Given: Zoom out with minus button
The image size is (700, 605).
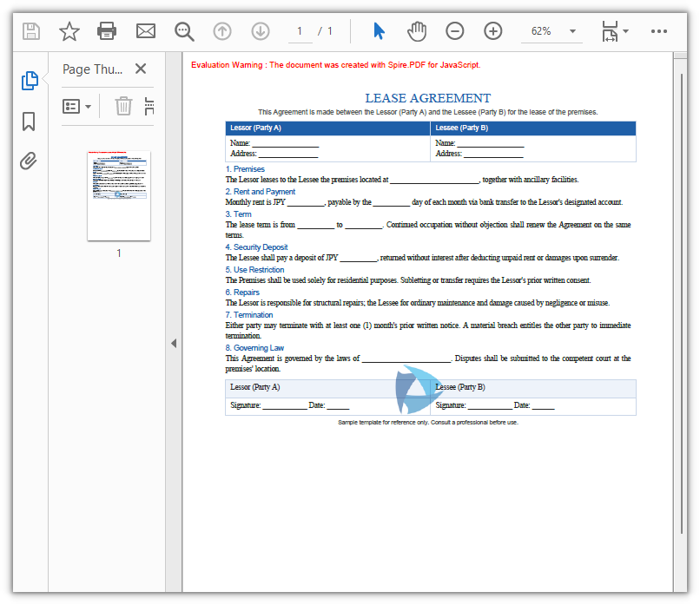Looking at the screenshot, I should click(455, 31).
